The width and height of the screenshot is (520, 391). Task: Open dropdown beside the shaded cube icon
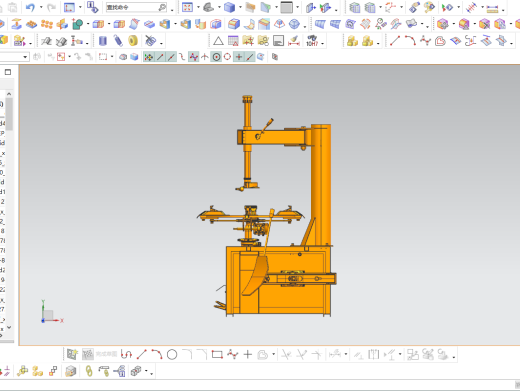(240, 7)
